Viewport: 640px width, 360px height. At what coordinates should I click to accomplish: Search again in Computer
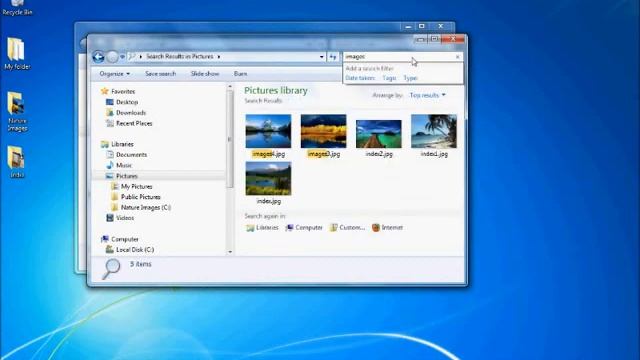[x=304, y=228]
